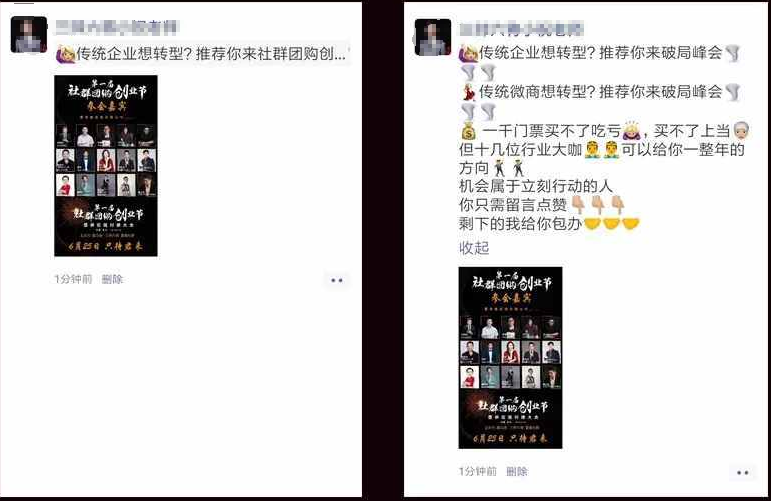Collapse the right post with 收起
Screen dimensions: 771x501
(474, 248)
